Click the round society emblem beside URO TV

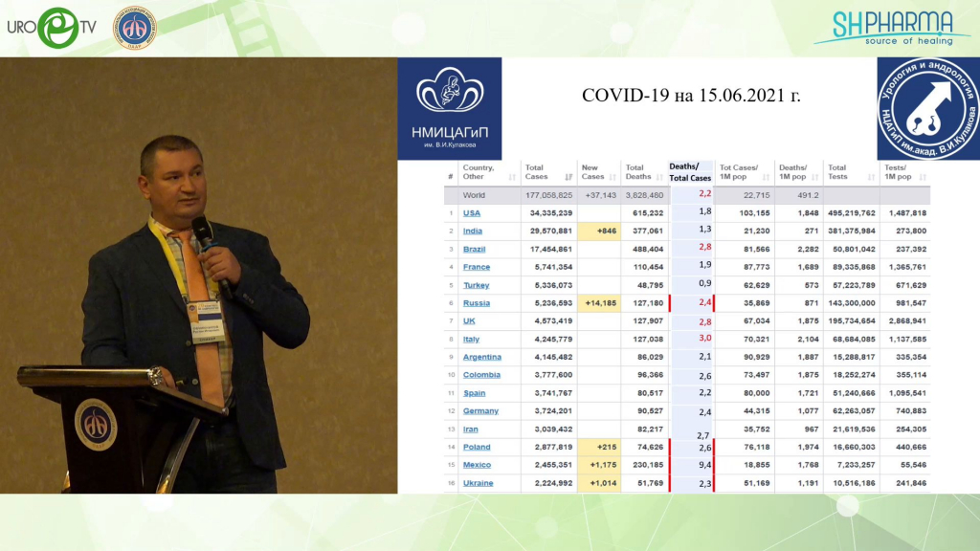click(x=134, y=28)
